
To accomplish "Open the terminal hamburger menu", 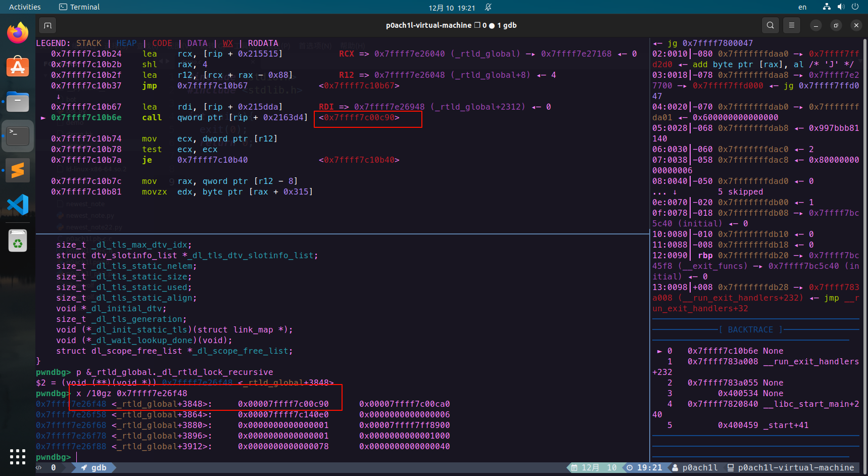I will [x=792, y=25].
